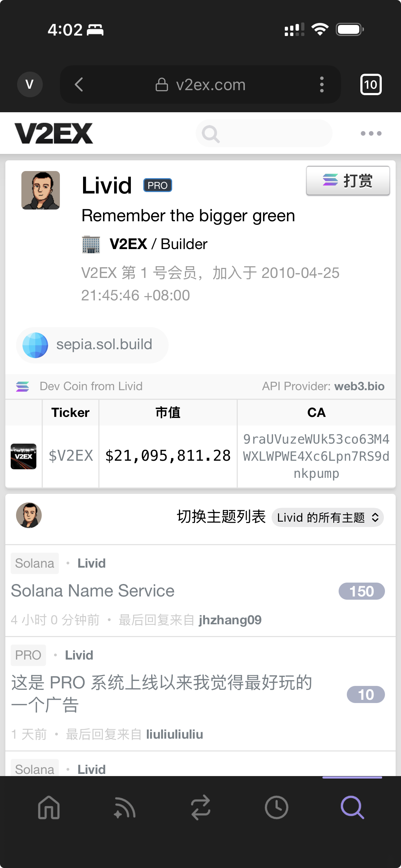
Task: Tap the V2EX logo
Action: (54, 134)
